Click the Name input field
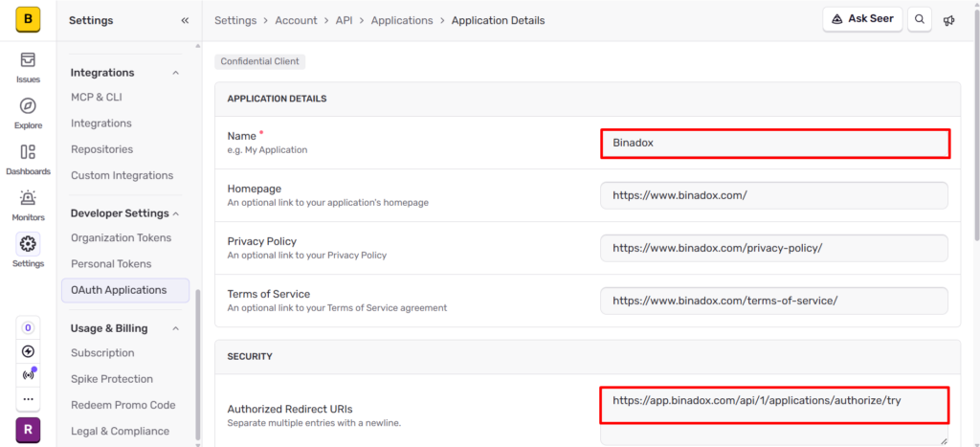Viewport: 980px width, 447px height. pyautogui.click(x=775, y=144)
